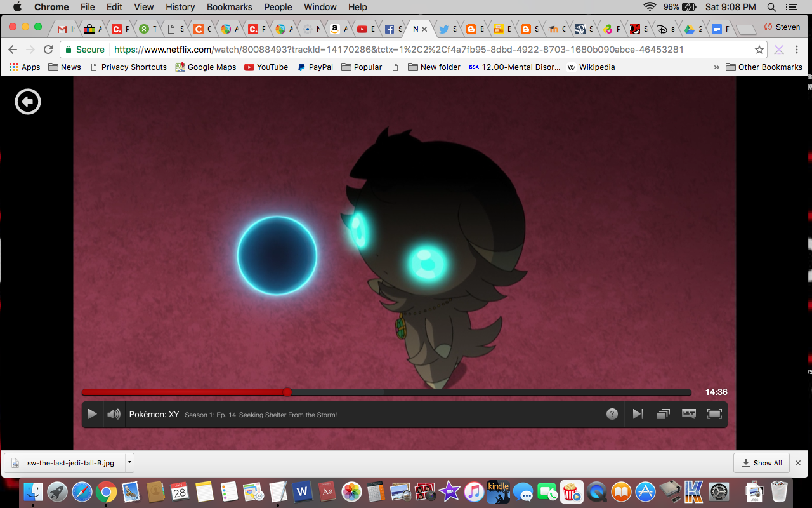This screenshot has width=812, height=508.
Task: Open a new Chrome tab
Action: click(x=746, y=29)
